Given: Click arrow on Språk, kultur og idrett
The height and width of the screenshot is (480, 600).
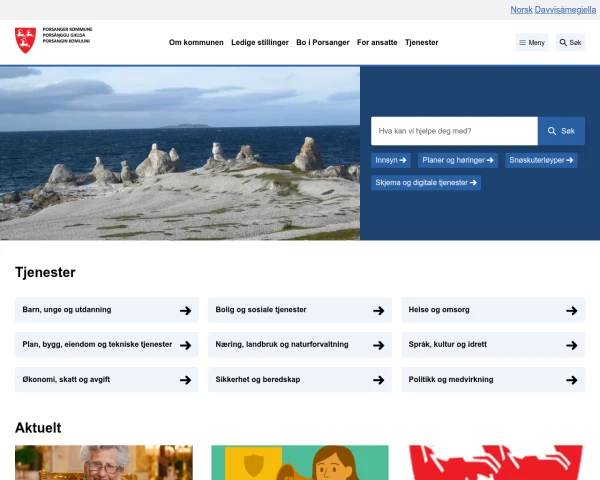Looking at the screenshot, I should tap(572, 345).
